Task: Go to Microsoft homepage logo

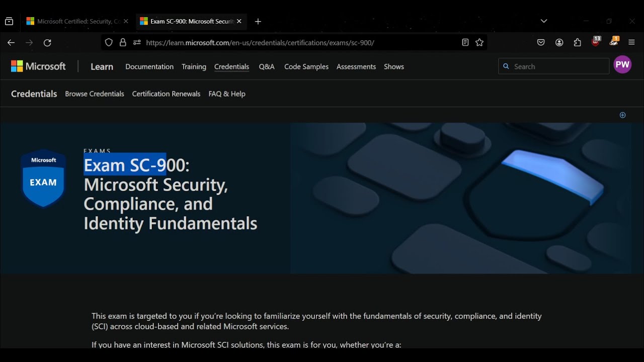Action: click(38, 66)
